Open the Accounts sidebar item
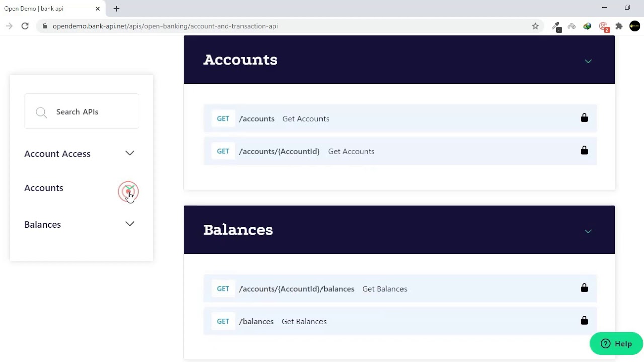 44,188
